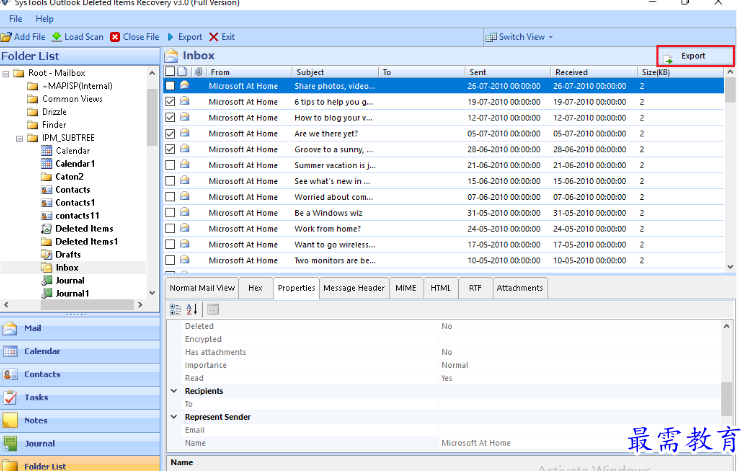Uncheck the 'How to blog your v...' email
The width and height of the screenshot is (749, 471).
170,118
